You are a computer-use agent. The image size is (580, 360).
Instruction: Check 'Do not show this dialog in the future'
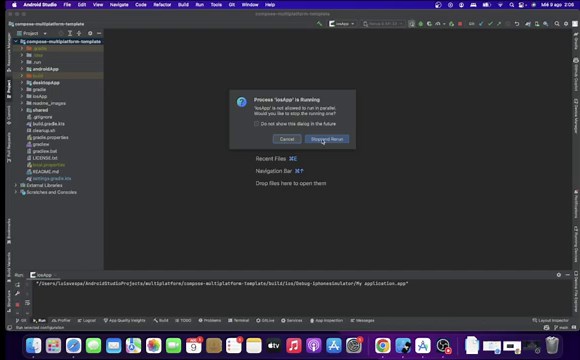point(257,124)
